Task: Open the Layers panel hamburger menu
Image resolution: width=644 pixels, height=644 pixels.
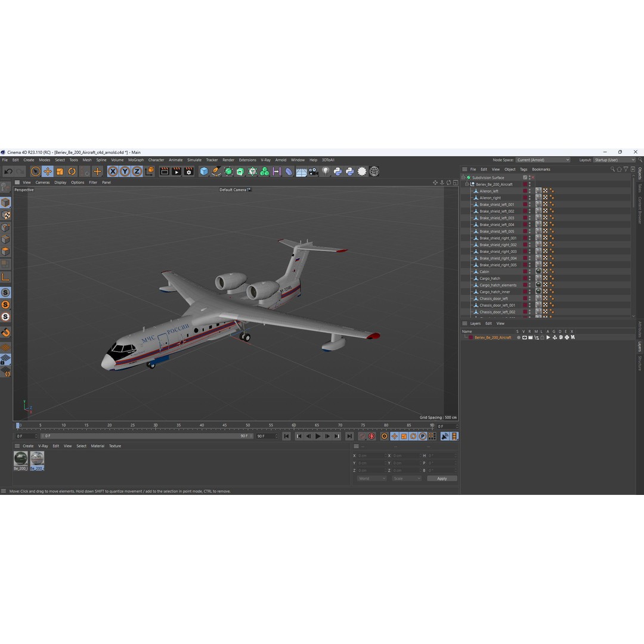Action: coord(465,323)
